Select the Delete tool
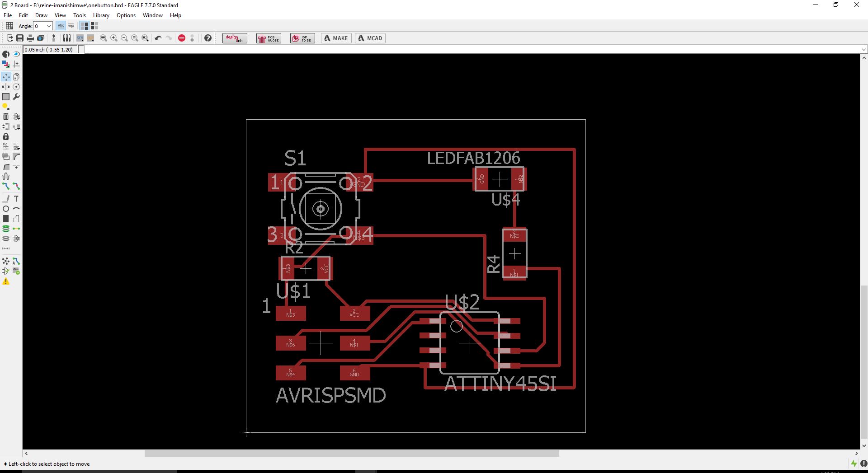This screenshot has height=473, width=868. [6, 116]
